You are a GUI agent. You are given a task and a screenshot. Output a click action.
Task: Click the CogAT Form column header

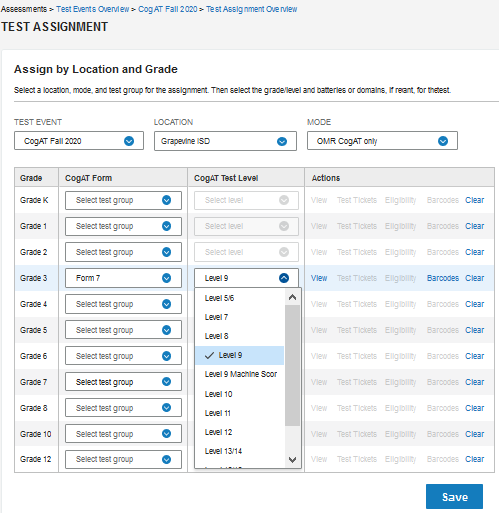click(x=88, y=178)
